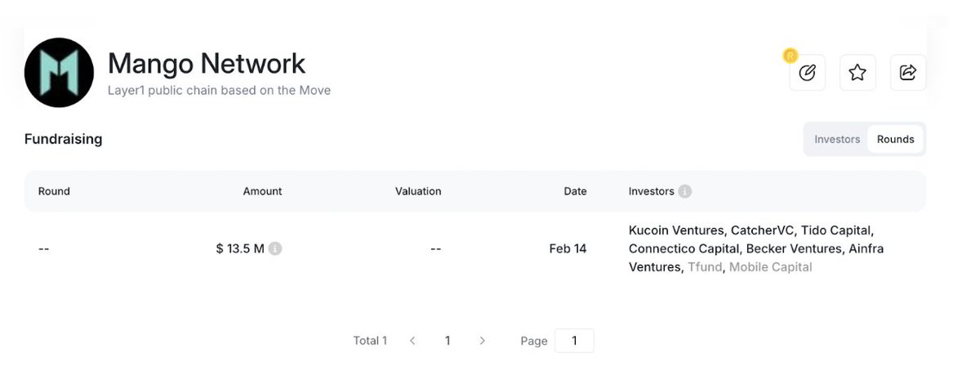This screenshot has width=980, height=380.
Task: Open Tfund investor link
Action: (x=705, y=267)
